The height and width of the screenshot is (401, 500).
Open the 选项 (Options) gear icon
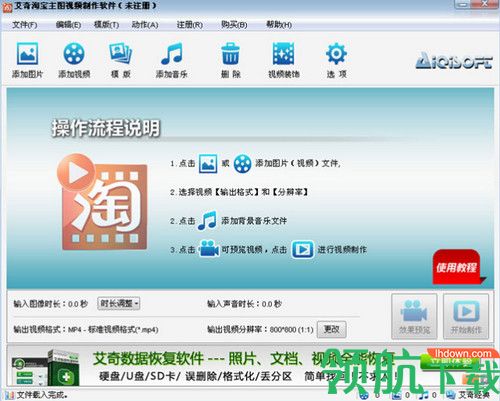tap(336, 53)
